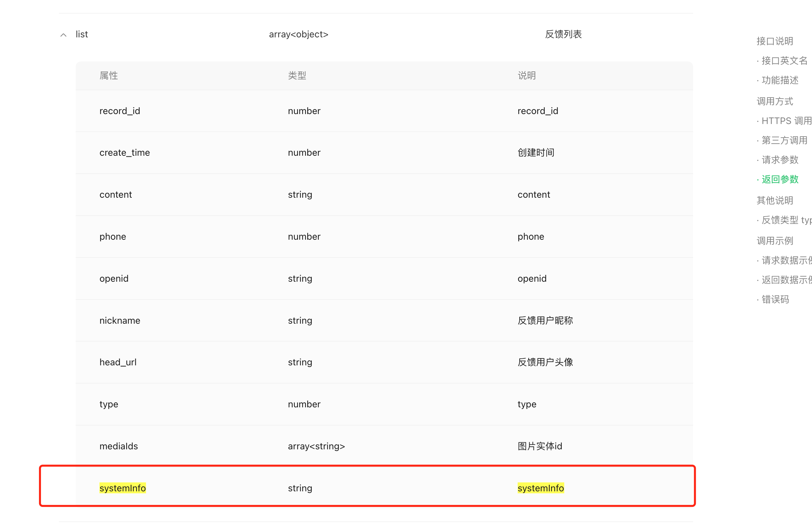Open 错误码 section link
Screen dimensions: 812x531
click(x=775, y=300)
